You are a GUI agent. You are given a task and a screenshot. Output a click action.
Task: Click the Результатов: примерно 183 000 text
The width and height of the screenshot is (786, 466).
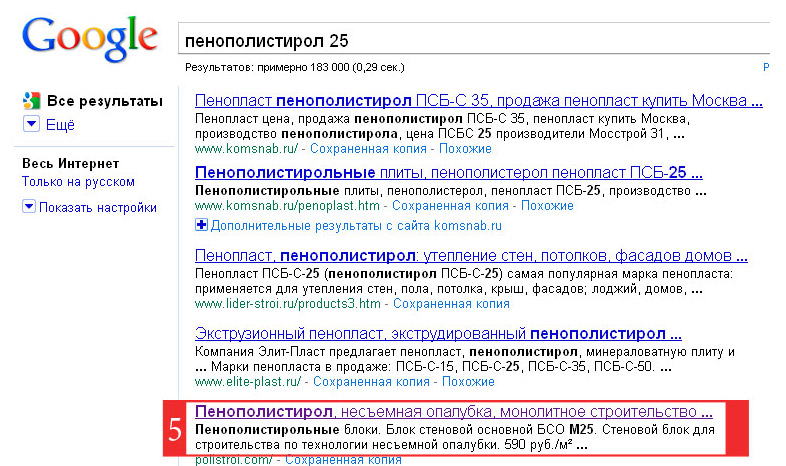(x=295, y=67)
